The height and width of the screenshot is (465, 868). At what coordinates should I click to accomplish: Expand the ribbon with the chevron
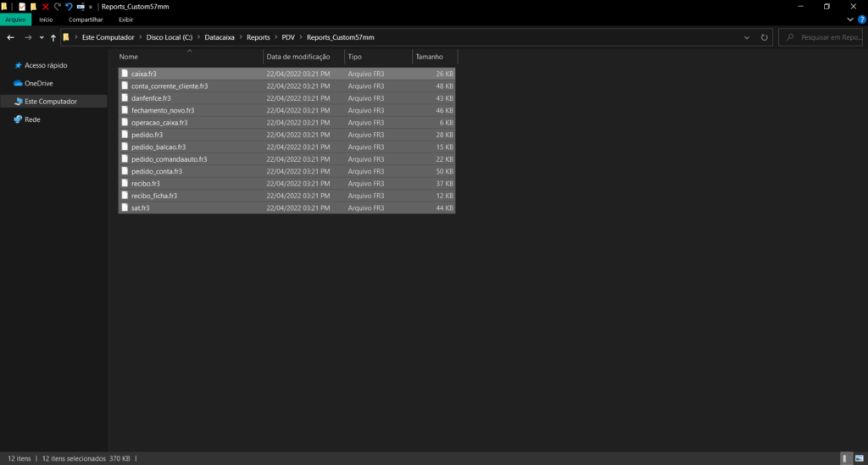849,19
